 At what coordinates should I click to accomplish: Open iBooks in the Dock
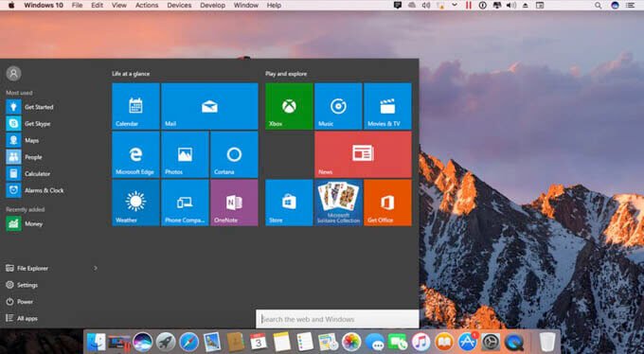[x=444, y=342]
